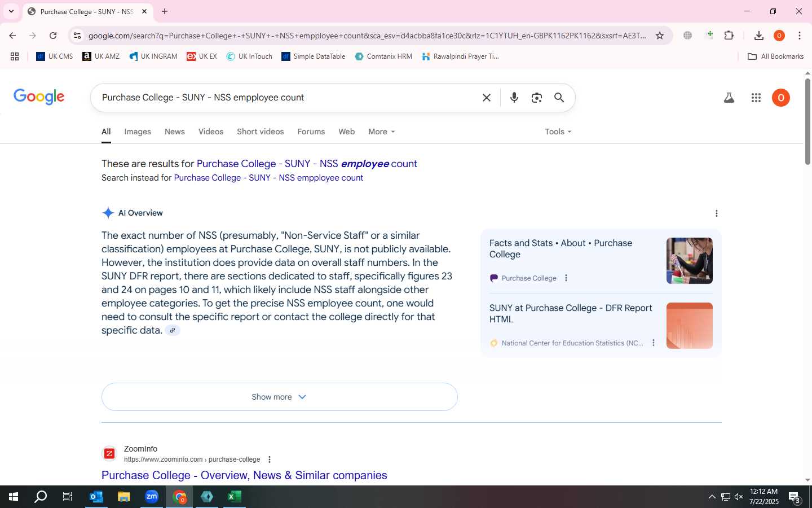
Task: Open Chrome profile avatar in toolbar
Action: [x=779, y=36]
